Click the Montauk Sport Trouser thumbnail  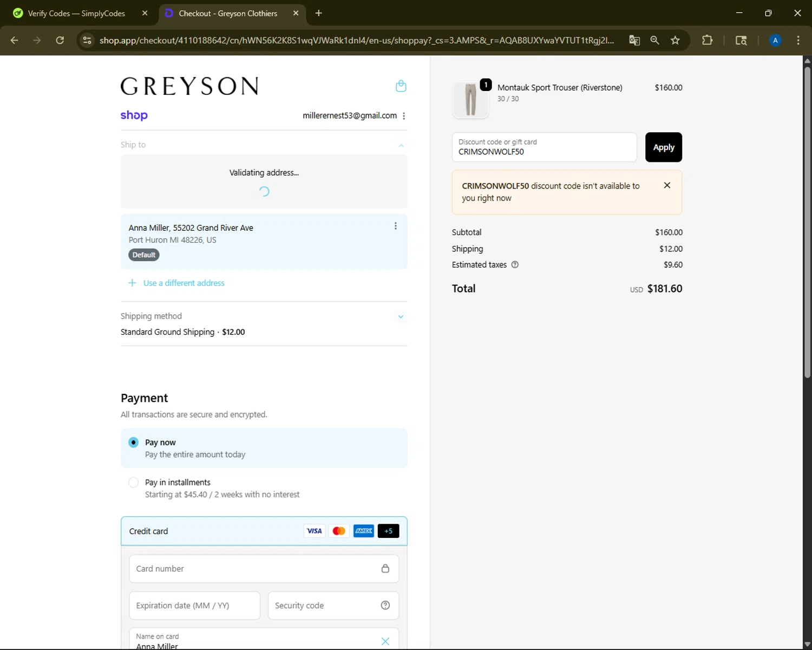470,100
